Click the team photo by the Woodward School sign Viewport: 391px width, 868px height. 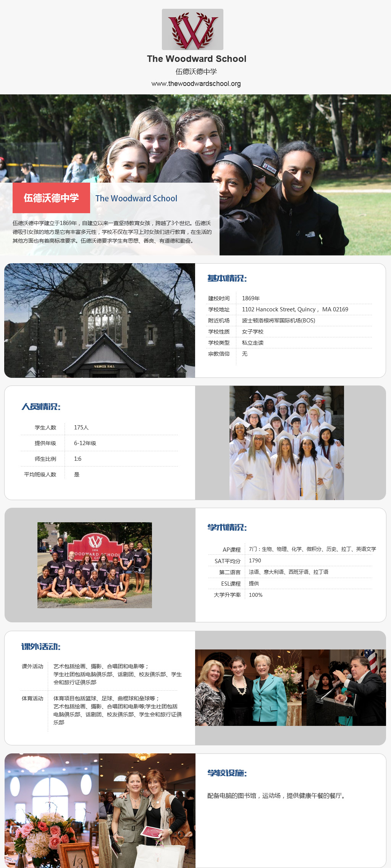point(95,565)
